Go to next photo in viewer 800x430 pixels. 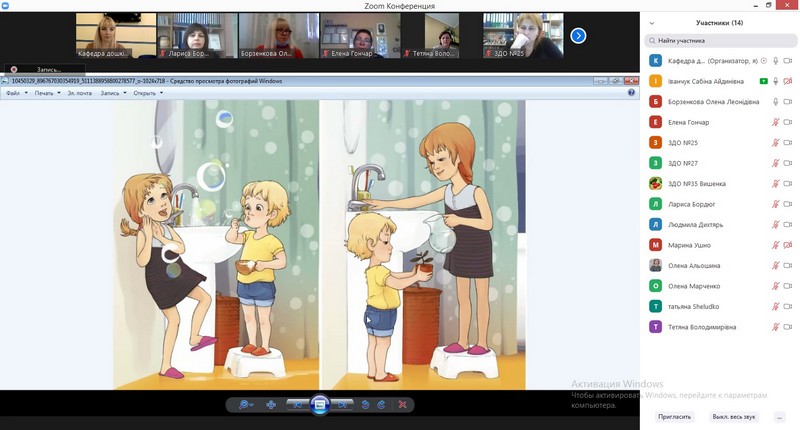342,404
